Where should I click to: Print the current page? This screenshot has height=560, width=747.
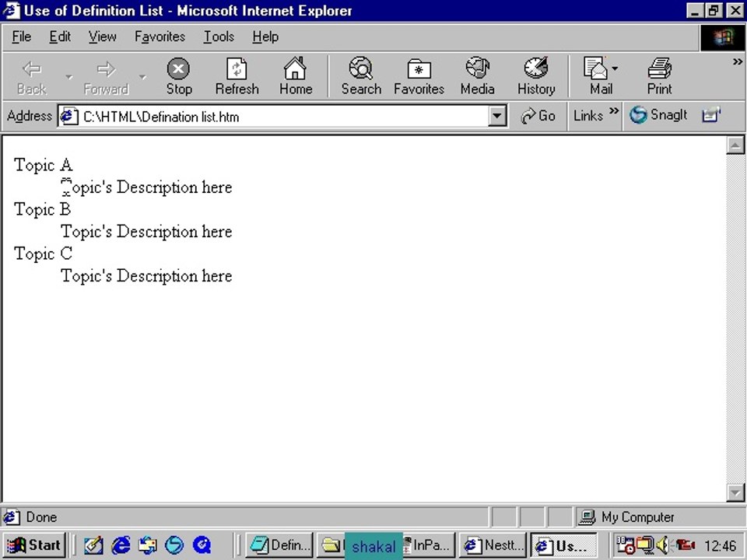pos(659,77)
